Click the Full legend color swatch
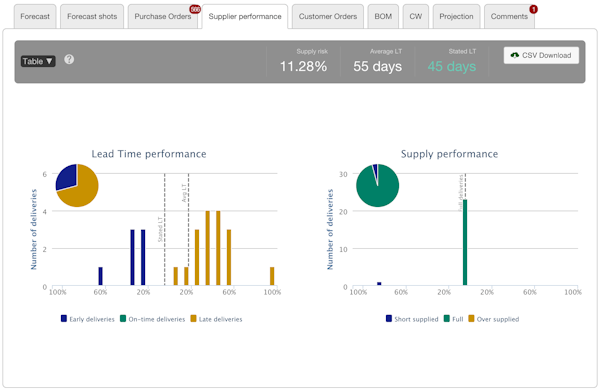The image size is (600, 391). (x=447, y=318)
